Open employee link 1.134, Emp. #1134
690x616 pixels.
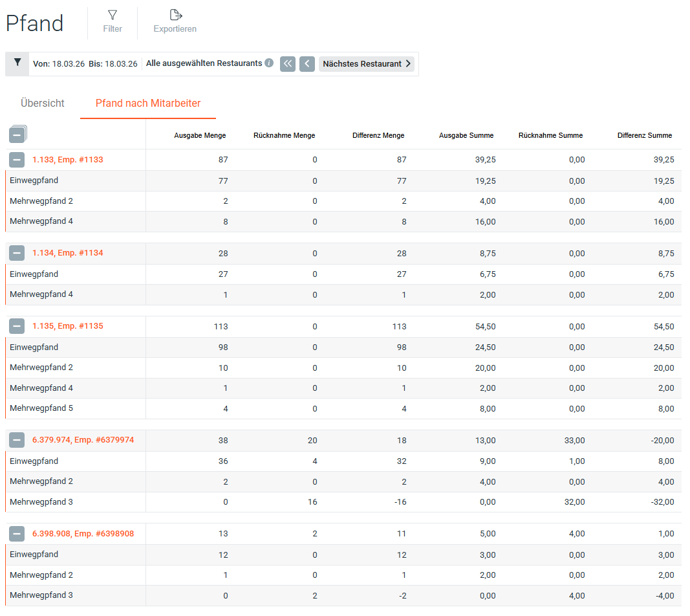point(68,253)
